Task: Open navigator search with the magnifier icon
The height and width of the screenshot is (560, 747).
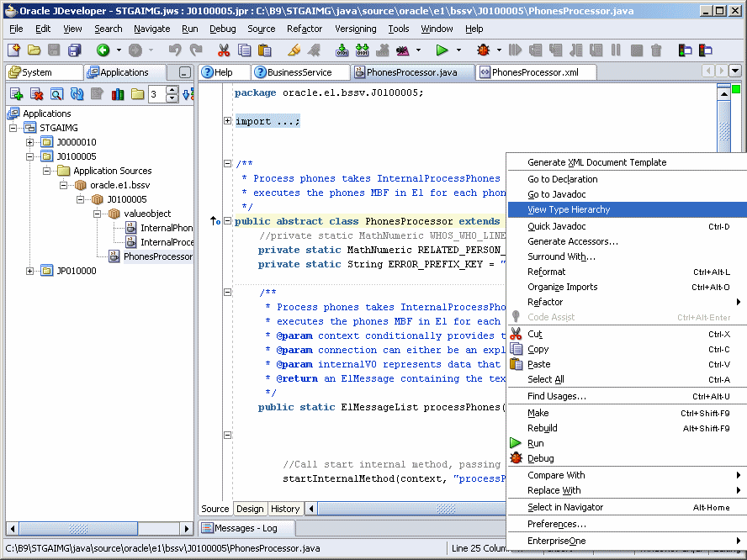Action: [56, 94]
